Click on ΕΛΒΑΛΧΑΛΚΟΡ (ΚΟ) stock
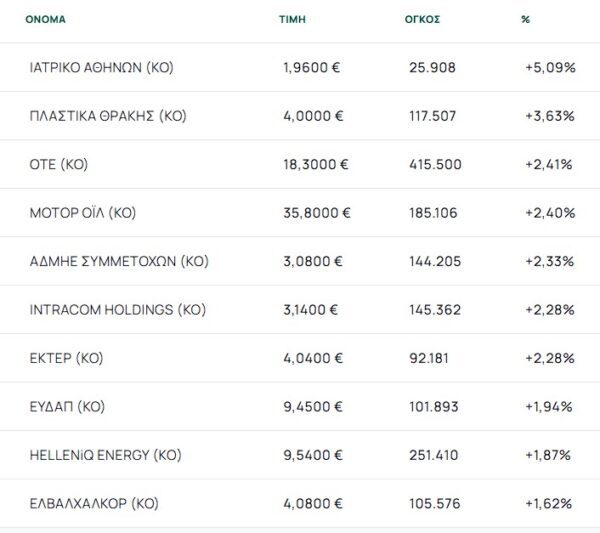This screenshot has width=600, height=533. [x=94, y=504]
